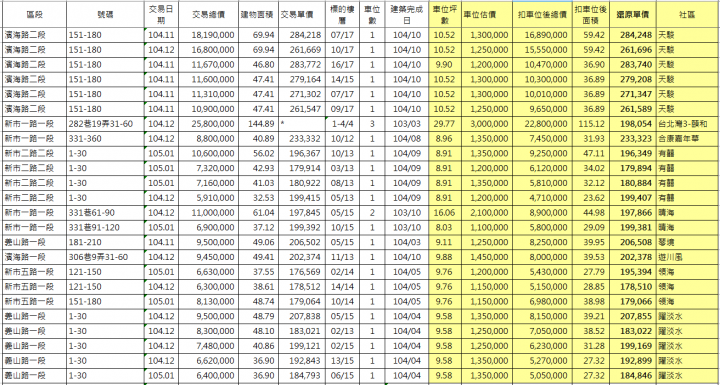Select unit price cell 207,838
The image size is (720, 385).
(301, 317)
